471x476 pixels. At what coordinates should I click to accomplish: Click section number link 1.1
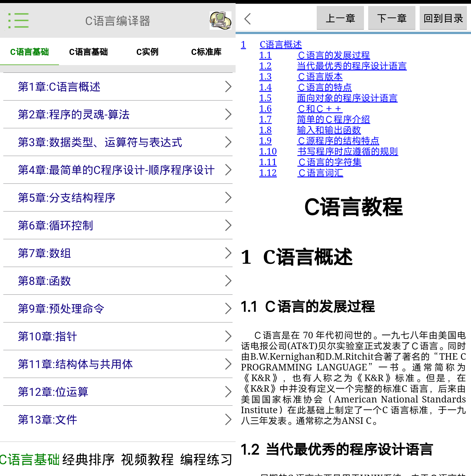pos(265,55)
